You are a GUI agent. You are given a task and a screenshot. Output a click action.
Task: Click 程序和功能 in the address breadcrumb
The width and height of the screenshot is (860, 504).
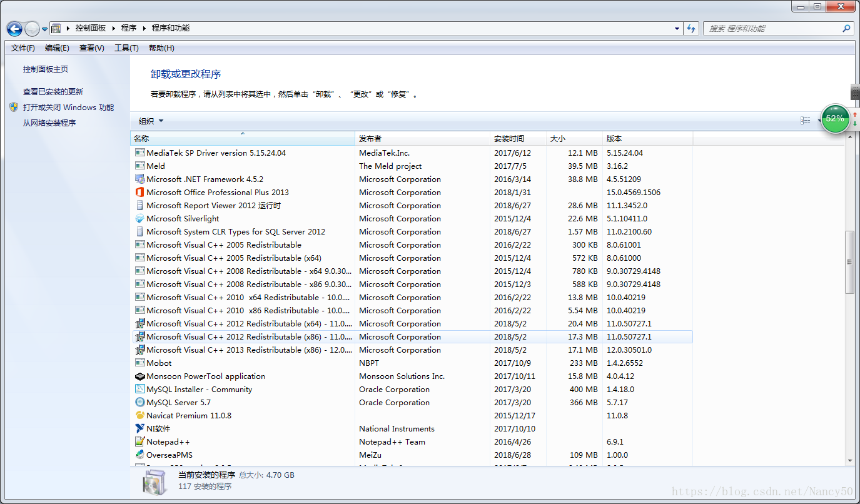[171, 28]
